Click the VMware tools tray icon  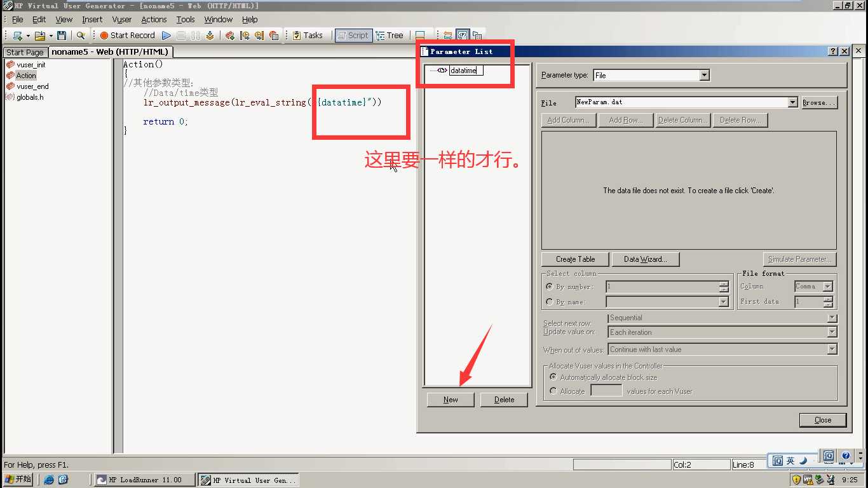[808, 480]
